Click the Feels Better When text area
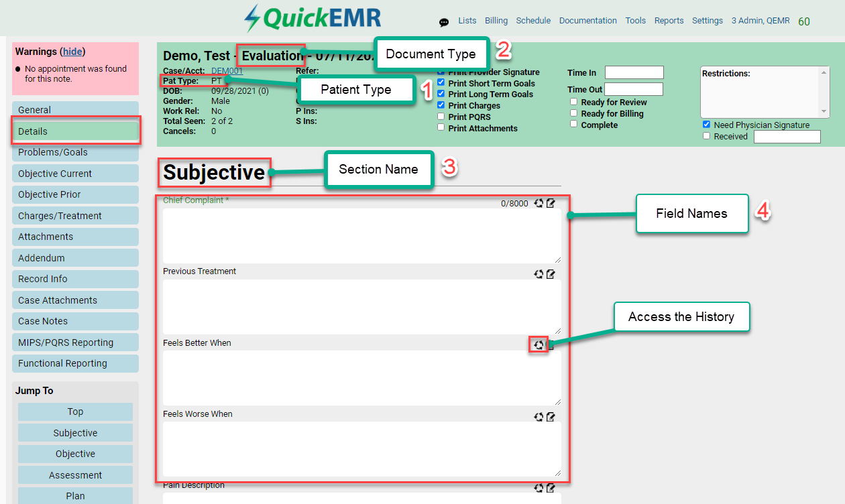The width and height of the screenshot is (845, 504). coord(362,378)
